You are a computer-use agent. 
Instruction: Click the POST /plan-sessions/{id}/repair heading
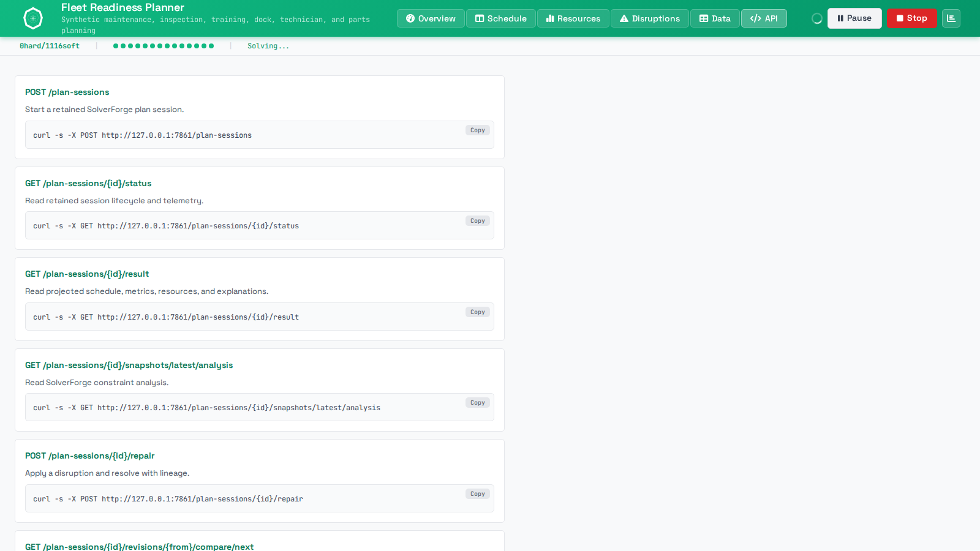pos(90,456)
